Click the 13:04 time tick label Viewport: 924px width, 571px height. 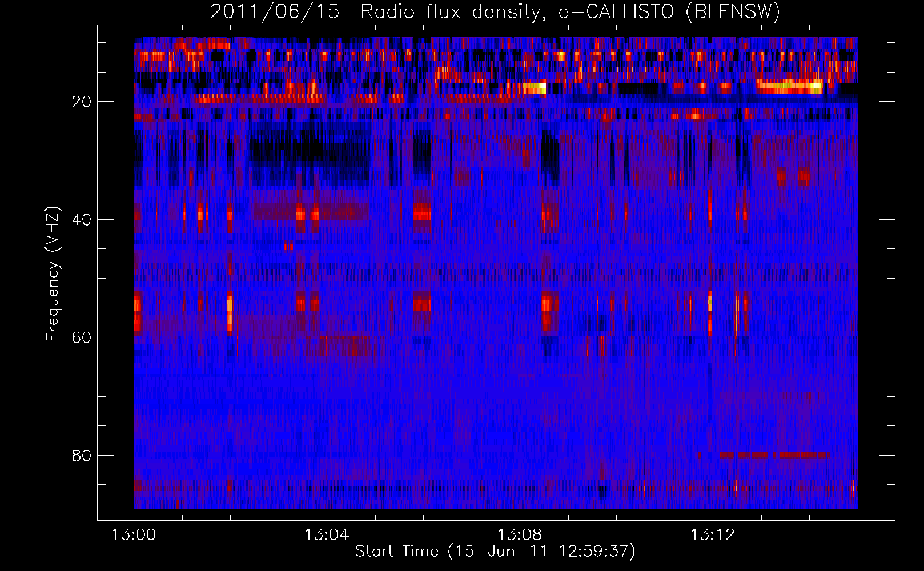pyautogui.click(x=327, y=535)
